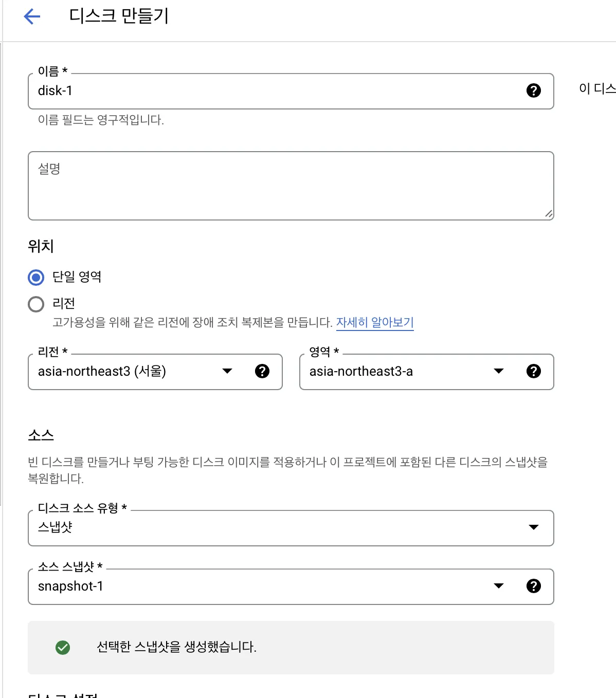The height and width of the screenshot is (698, 616).
Task: Open the source snapshot dropdown snapshot-1
Action: pyautogui.click(x=498, y=586)
